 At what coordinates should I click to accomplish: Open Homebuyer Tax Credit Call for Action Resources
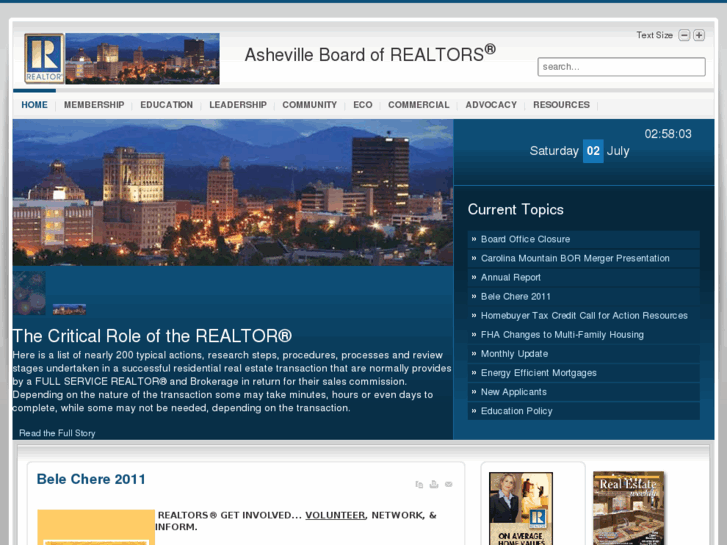[584, 315]
